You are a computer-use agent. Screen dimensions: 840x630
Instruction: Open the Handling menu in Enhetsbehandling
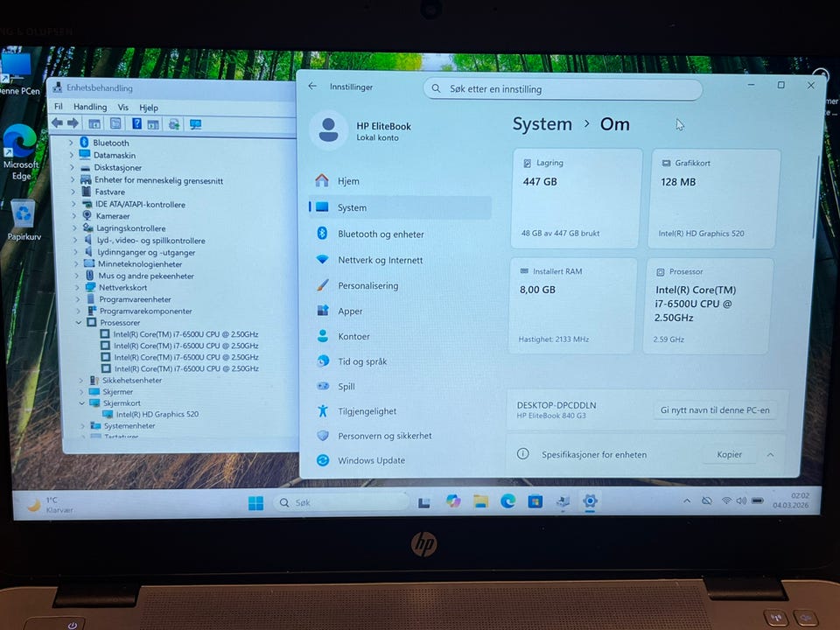[90, 107]
